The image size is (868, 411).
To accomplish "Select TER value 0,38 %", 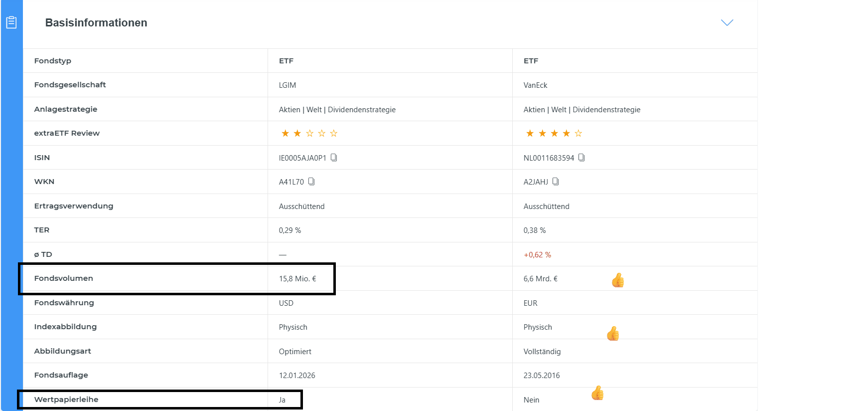I will coord(535,230).
